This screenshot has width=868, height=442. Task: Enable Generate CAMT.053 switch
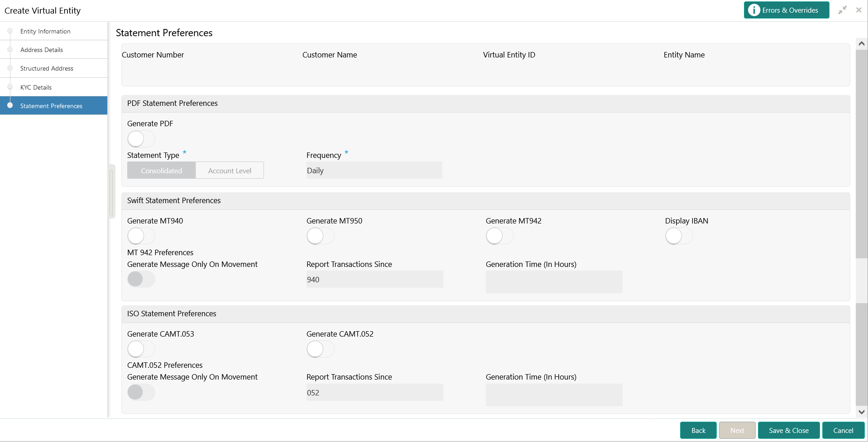[x=141, y=349]
